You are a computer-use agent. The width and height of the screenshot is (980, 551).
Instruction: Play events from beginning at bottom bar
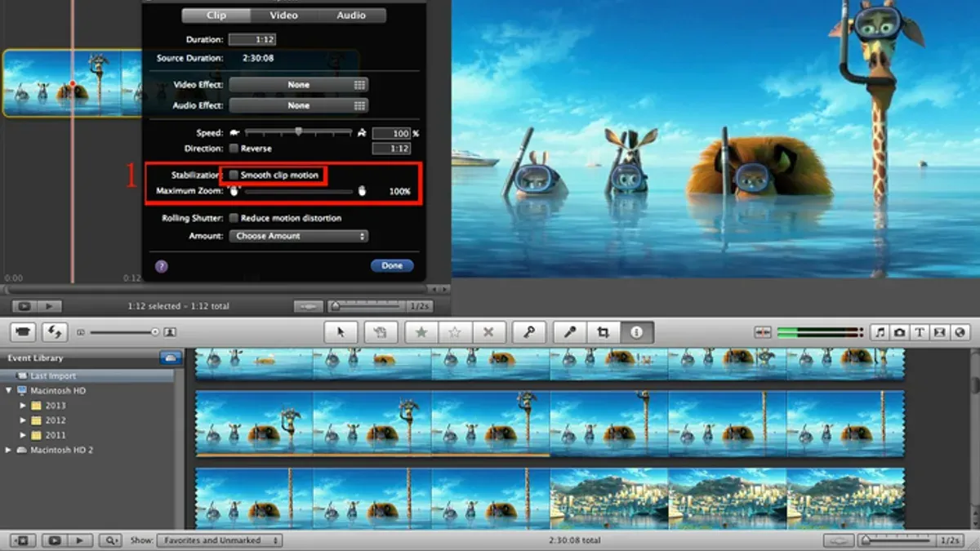[79, 540]
